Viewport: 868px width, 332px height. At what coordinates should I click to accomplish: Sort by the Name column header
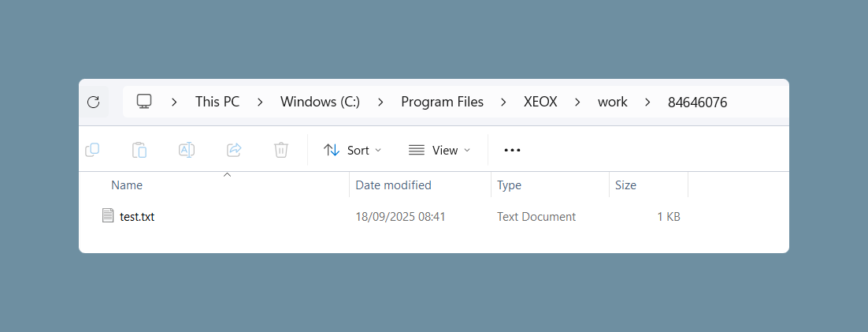(127, 185)
